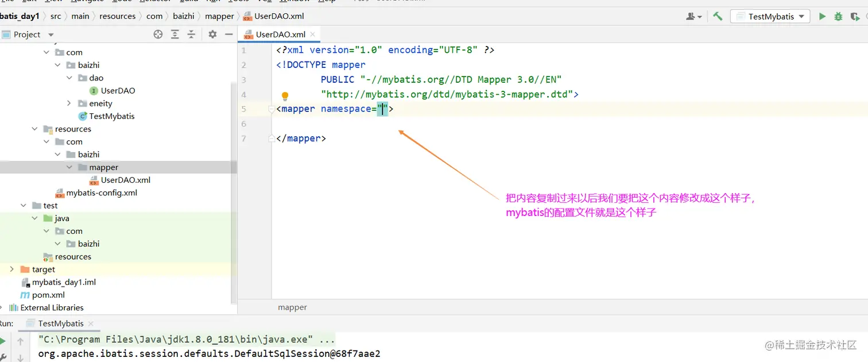The height and width of the screenshot is (362, 868).
Task: Expand the eneity folder
Action: [69, 103]
